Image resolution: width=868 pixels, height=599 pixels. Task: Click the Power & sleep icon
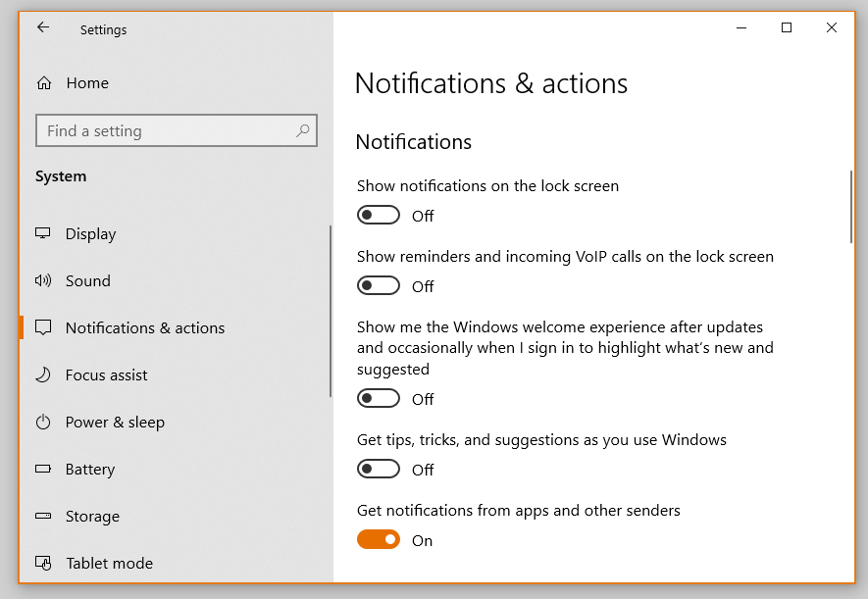click(43, 422)
